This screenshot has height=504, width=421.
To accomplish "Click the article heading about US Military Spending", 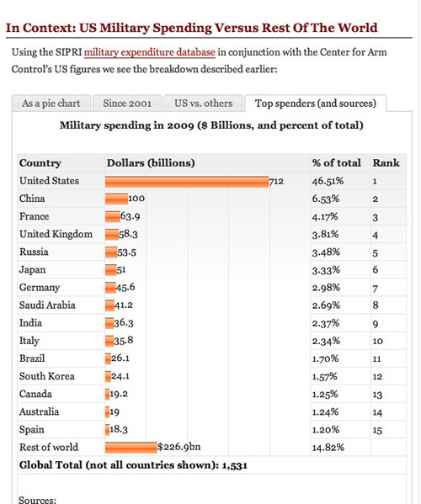I will click(192, 28).
